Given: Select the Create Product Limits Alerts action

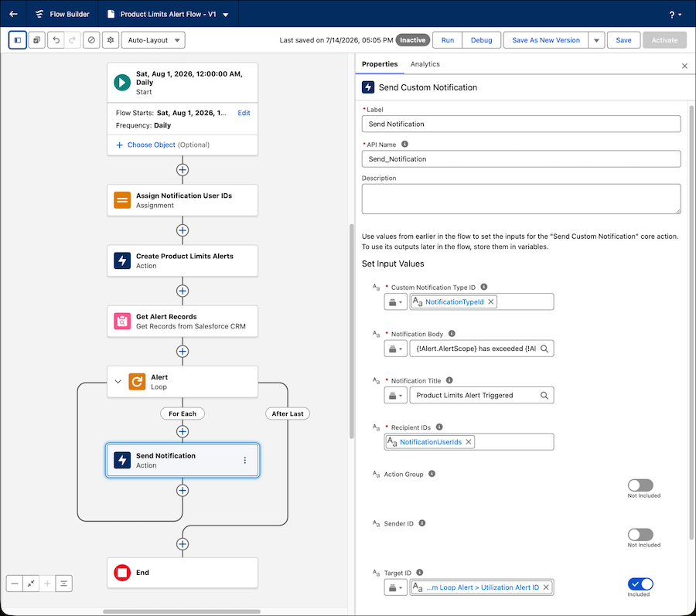Looking at the screenshot, I should click(183, 260).
